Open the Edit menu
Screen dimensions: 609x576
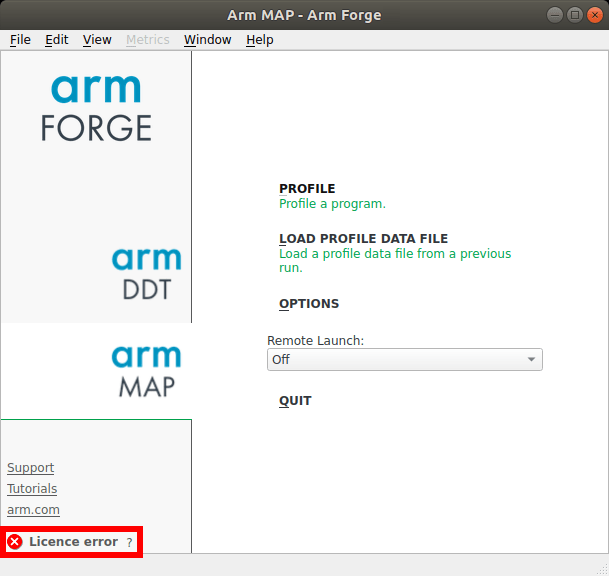[57, 40]
